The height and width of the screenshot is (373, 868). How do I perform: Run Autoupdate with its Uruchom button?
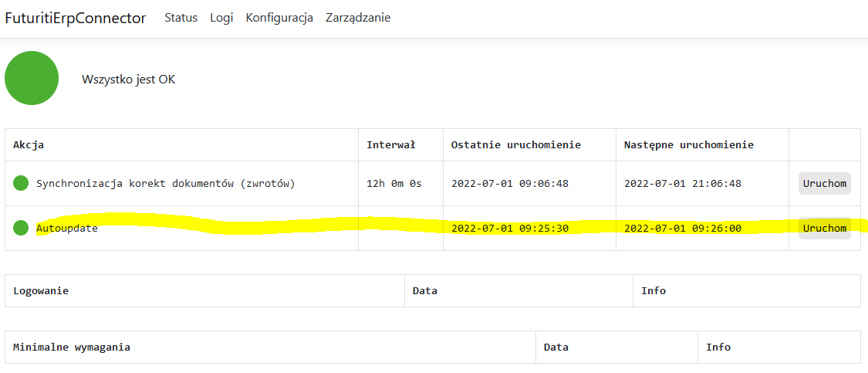[x=824, y=229]
